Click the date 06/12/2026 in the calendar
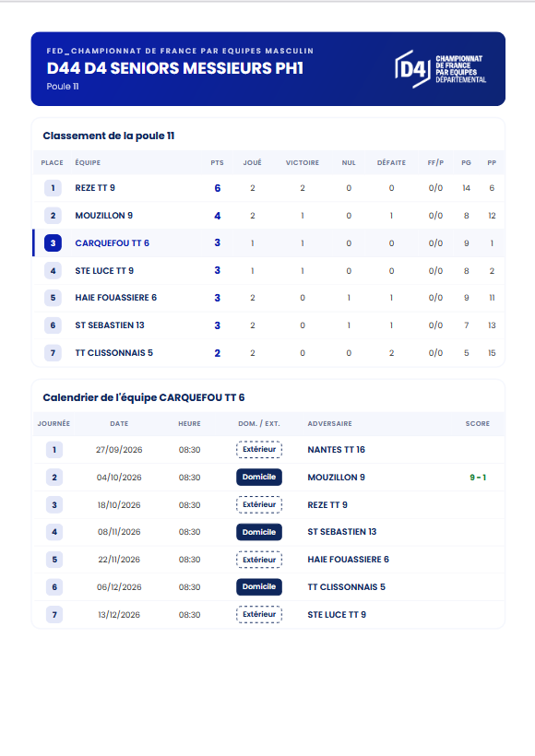Image resolution: width=535 pixels, height=756 pixels. [x=119, y=587]
